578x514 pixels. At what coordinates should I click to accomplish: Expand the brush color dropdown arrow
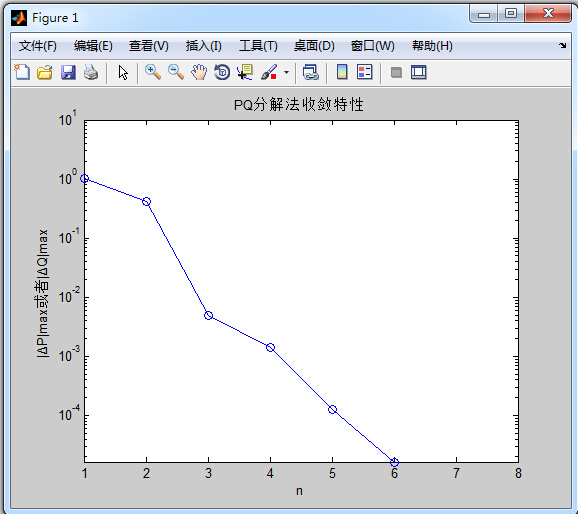coord(286,73)
